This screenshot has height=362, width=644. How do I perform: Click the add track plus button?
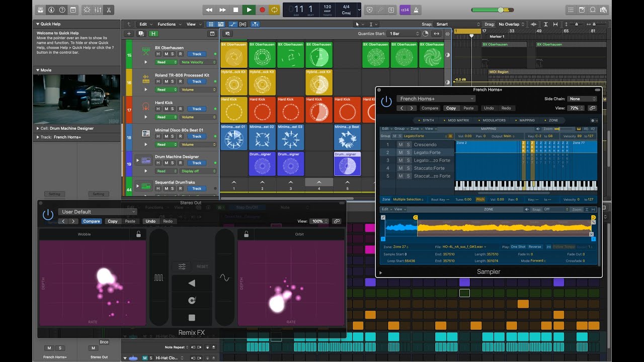129,34
